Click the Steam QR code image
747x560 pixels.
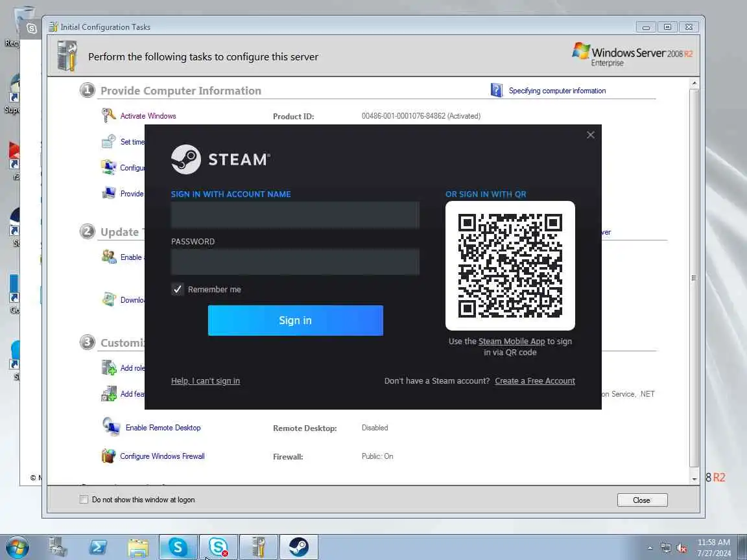tap(510, 266)
